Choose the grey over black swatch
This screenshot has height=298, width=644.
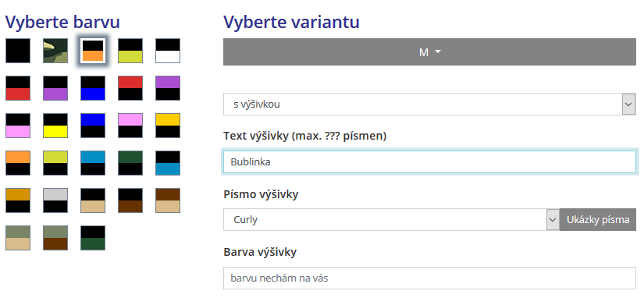tap(55, 200)
